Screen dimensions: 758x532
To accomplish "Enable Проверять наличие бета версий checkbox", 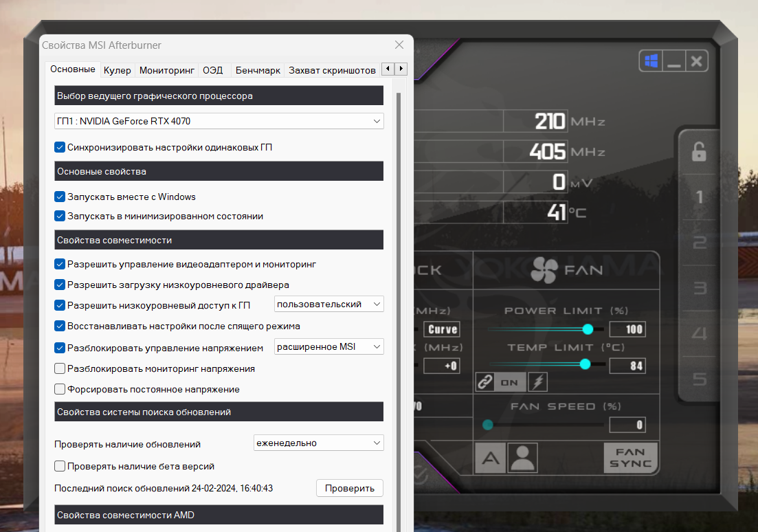I will [x=60, y=466].
